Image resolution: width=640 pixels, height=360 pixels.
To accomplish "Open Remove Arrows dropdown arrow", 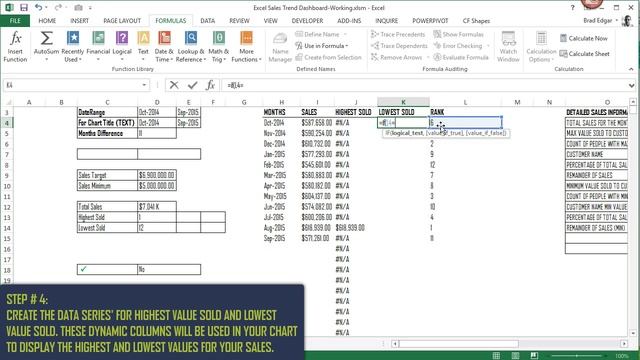I will (428, 57).
